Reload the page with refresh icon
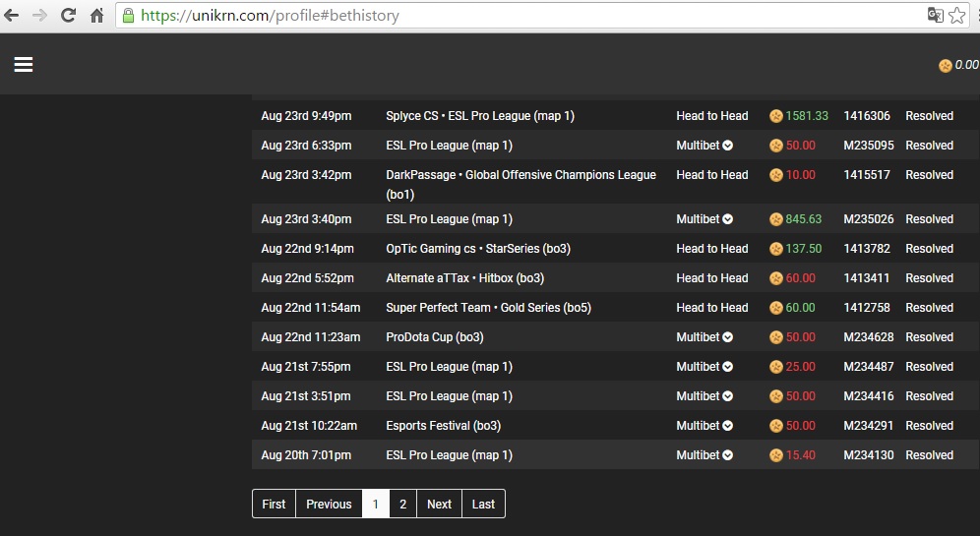 point(68,16)
